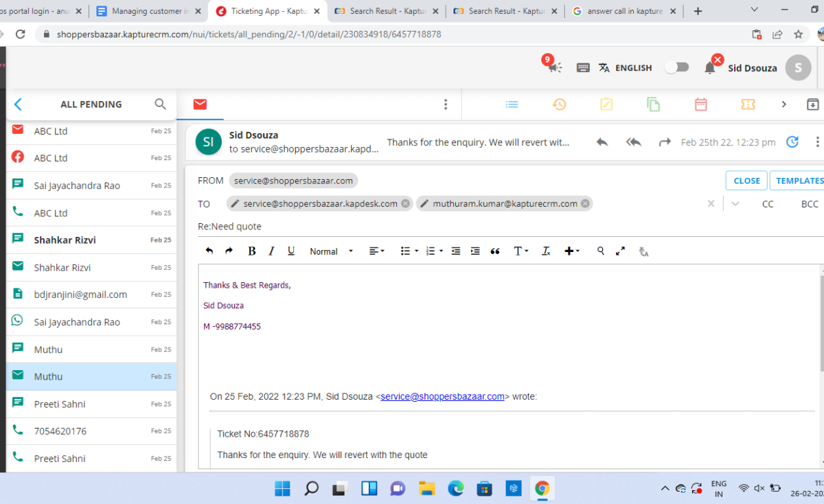824x504 pixels.
Task: Search the ALL PENDING ticket list
Action: (160, 104)
